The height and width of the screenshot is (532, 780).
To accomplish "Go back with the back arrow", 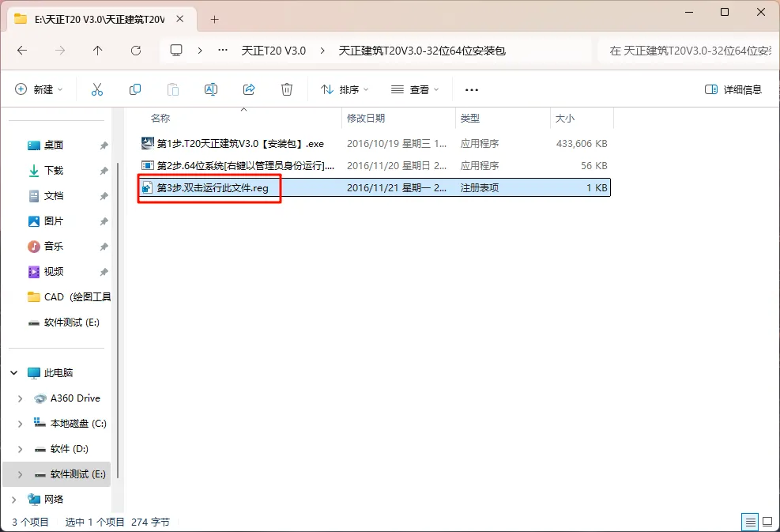I will [22, 51].
